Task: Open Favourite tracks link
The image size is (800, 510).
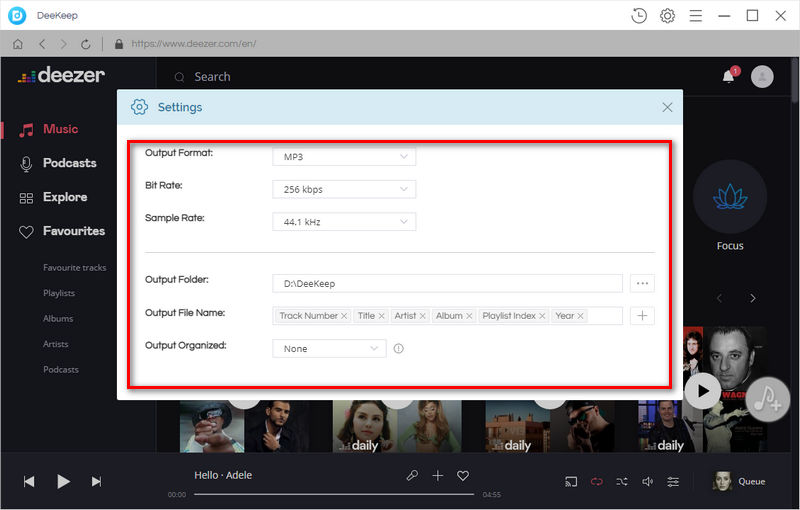Action: [74, 268]
